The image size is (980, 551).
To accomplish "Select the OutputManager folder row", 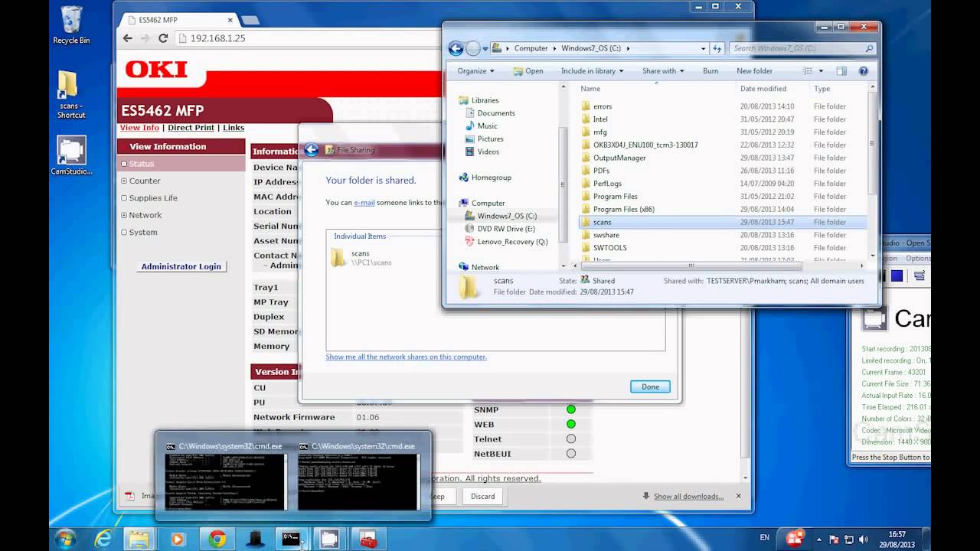I will point(722,158).
